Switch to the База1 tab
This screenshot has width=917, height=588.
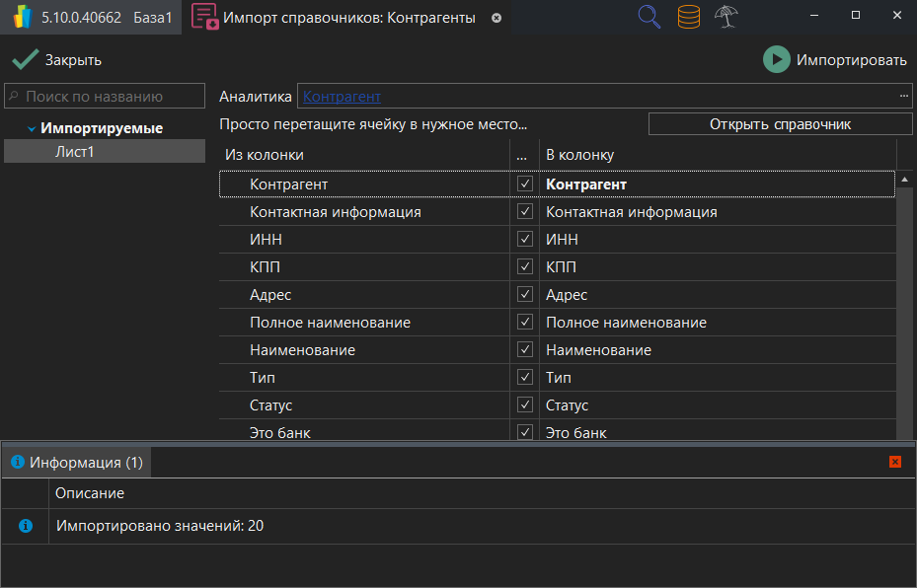152,18
